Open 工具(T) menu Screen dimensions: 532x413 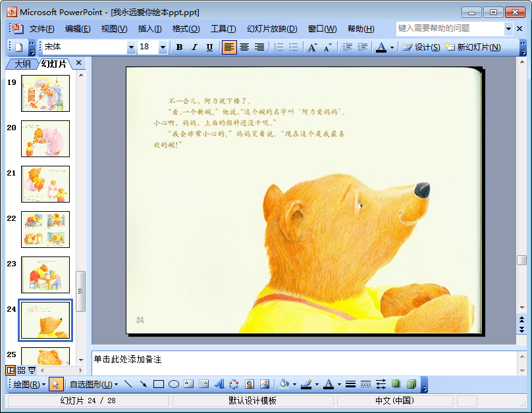(x=223, y=29)
